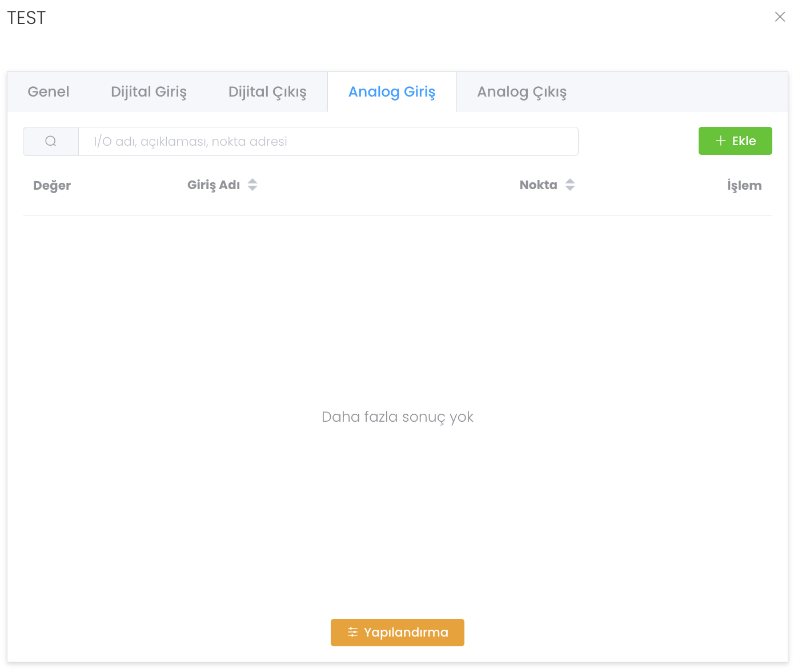Switch to the Genel tab

(x=49, y=92)
